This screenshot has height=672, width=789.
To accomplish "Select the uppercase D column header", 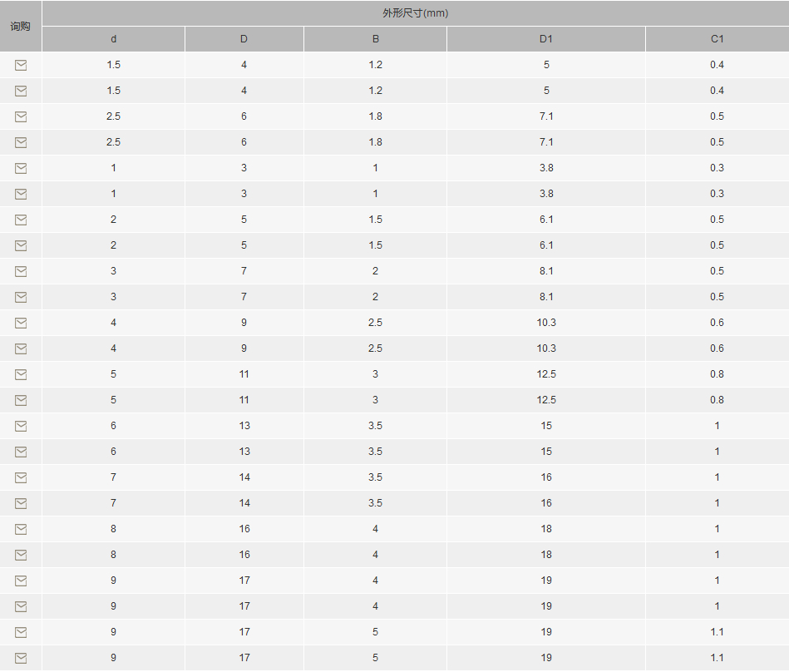I will tap(244, 39).
